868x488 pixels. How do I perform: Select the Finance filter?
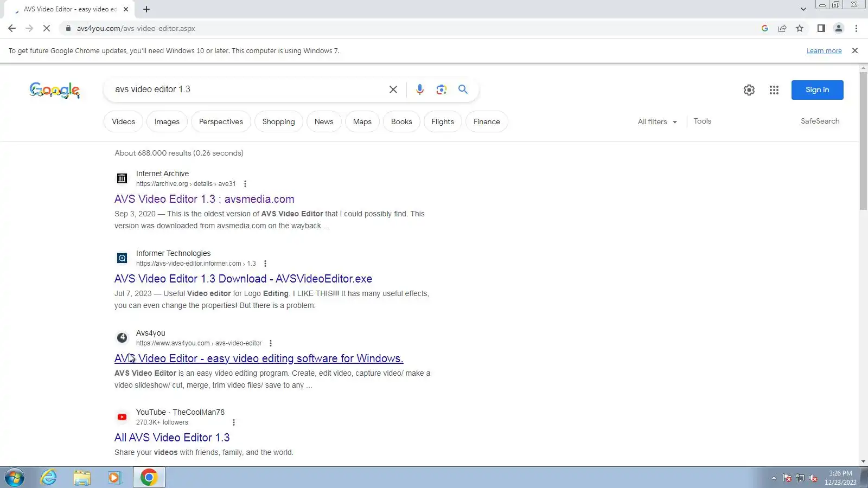point(487,121)
